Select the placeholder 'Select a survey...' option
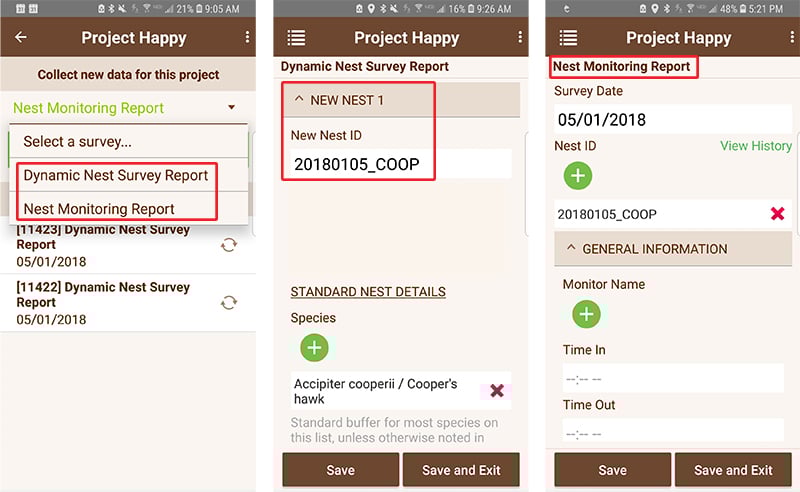 [x=78, y=141]
